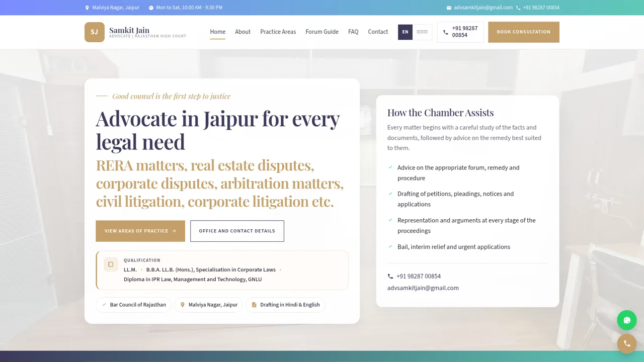This screenshot has height=362, width=644.
Task: Click the phone icon in top bar
Action: click(518, 8)
